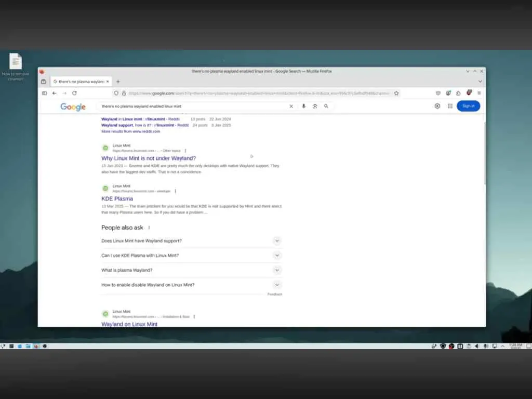Expand hidden system tray icons arrow
This screenshot has width=532, height=399.
pos(503,346)
